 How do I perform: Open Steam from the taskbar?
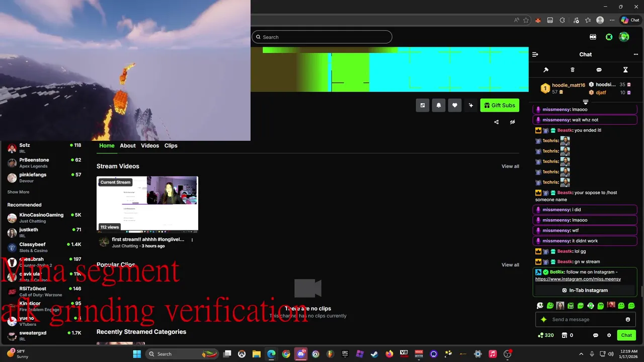tap(374, 354)
